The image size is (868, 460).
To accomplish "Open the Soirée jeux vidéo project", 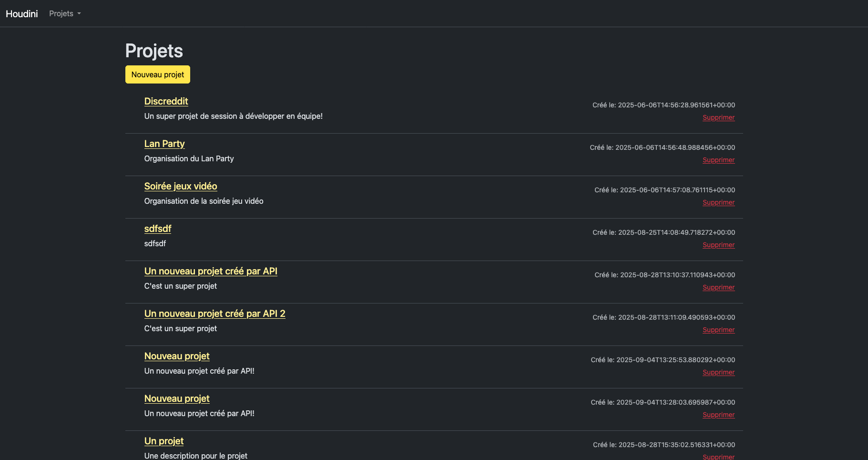I will 181,186.
